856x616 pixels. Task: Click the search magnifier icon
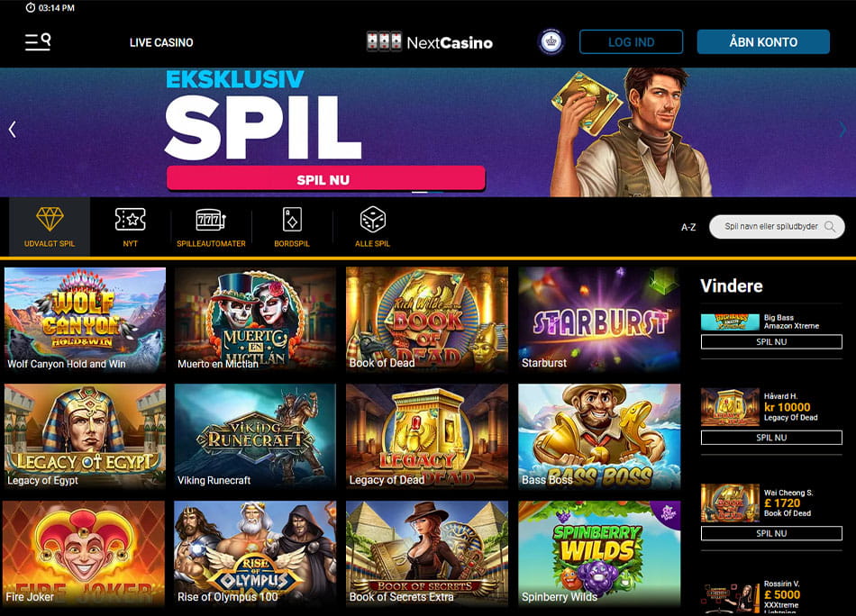(830, 226)
